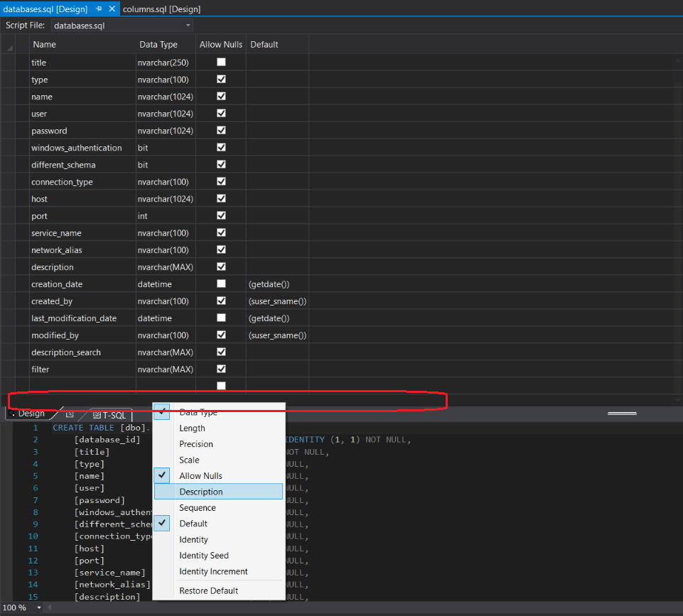Untick Allow Nulls in the context menu
The height and width of the screenshot is (616, 683).
[219, 476]
